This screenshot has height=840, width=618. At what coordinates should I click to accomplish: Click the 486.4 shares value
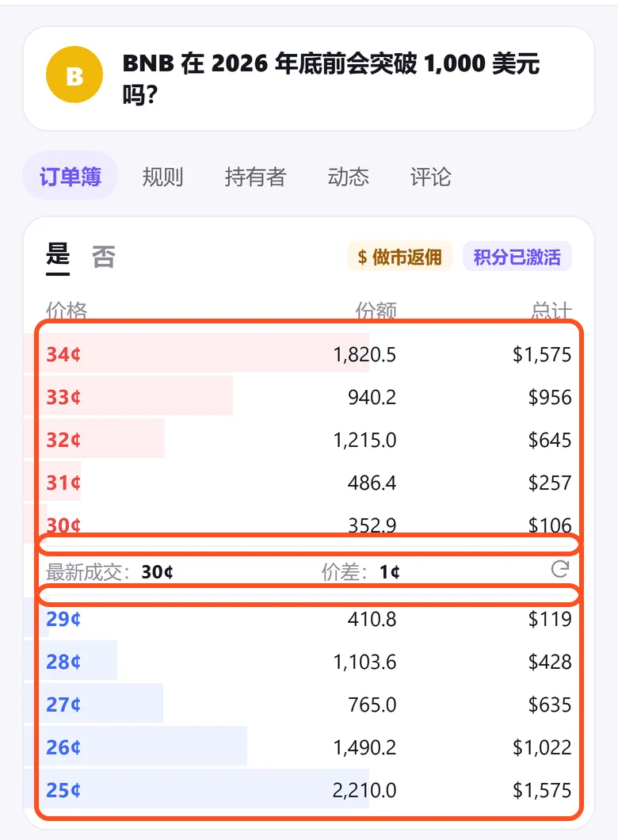(x=372, y=483)
